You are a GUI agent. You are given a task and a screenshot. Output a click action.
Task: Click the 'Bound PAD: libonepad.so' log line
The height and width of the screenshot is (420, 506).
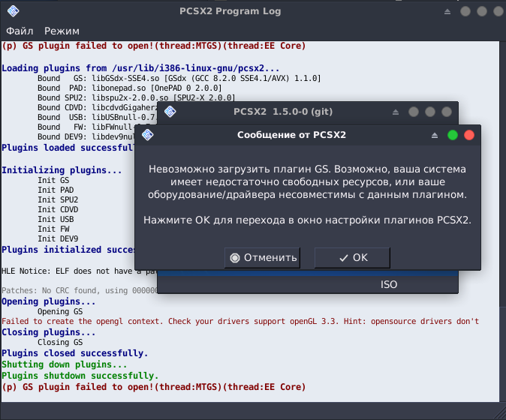(129, 88)
